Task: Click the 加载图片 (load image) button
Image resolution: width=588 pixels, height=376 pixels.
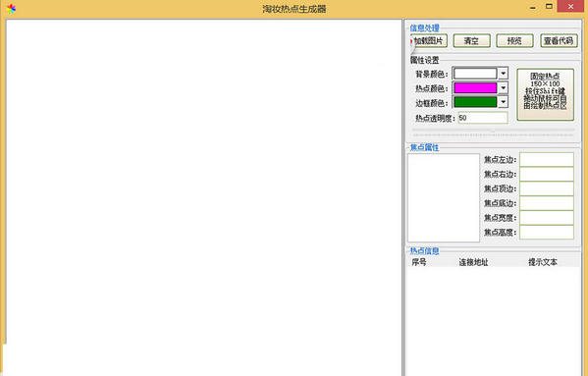Action: [429, 40]
